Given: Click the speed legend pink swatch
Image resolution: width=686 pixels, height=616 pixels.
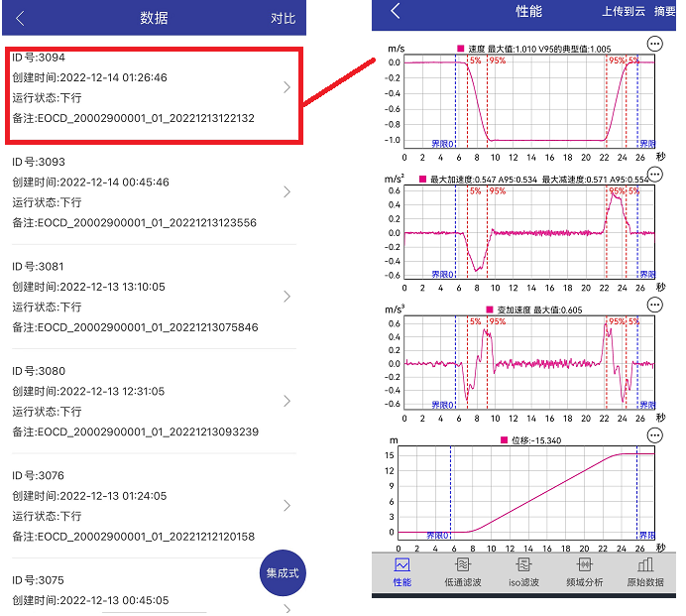Looking at the screenshot, I should pyautogui.click(x=460, y=49).
